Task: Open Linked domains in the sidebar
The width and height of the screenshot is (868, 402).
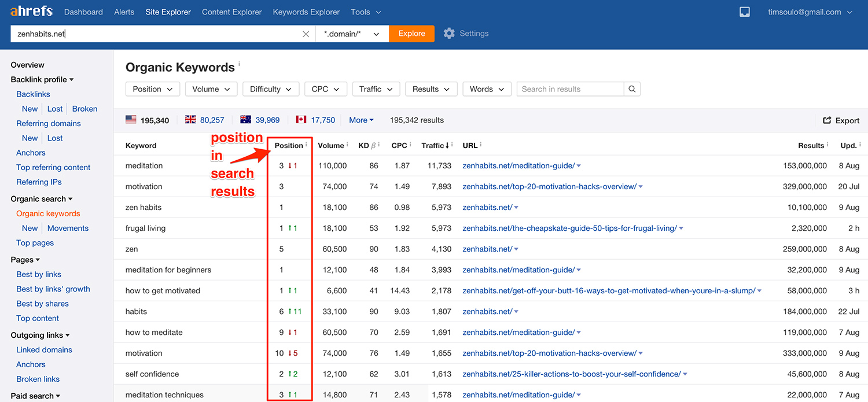Action: pos(44,349)
